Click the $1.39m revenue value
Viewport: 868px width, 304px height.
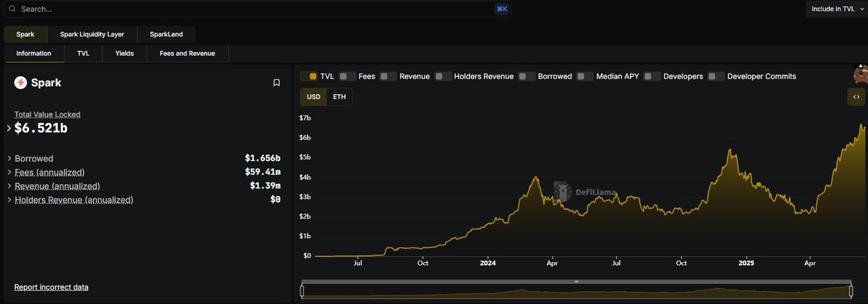pyautogui.click(x=265, y=186)
